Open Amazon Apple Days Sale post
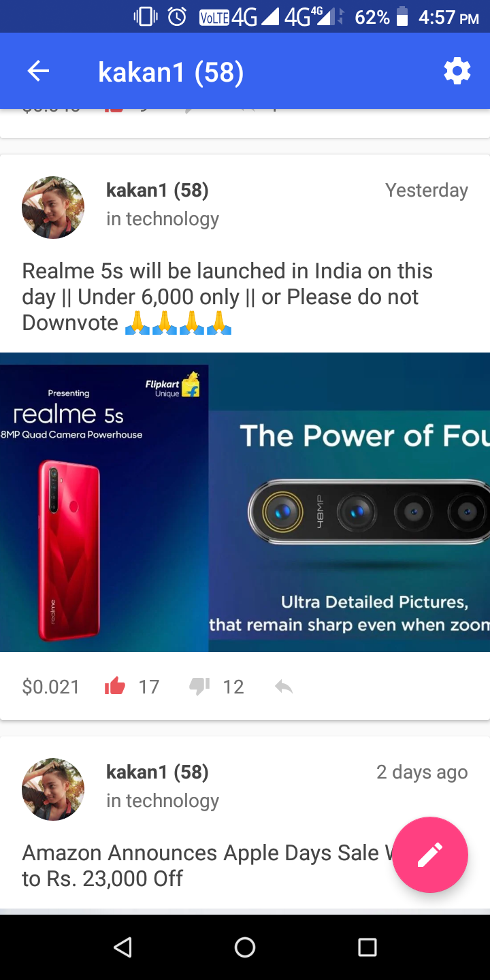Image resolution: width=490 pixels, height=980 pixels. 204,866
